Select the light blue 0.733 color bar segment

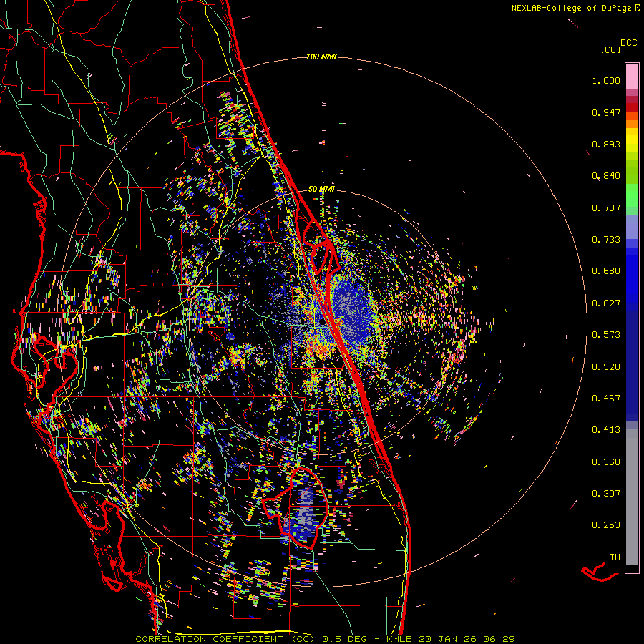(x=632, y=230)
